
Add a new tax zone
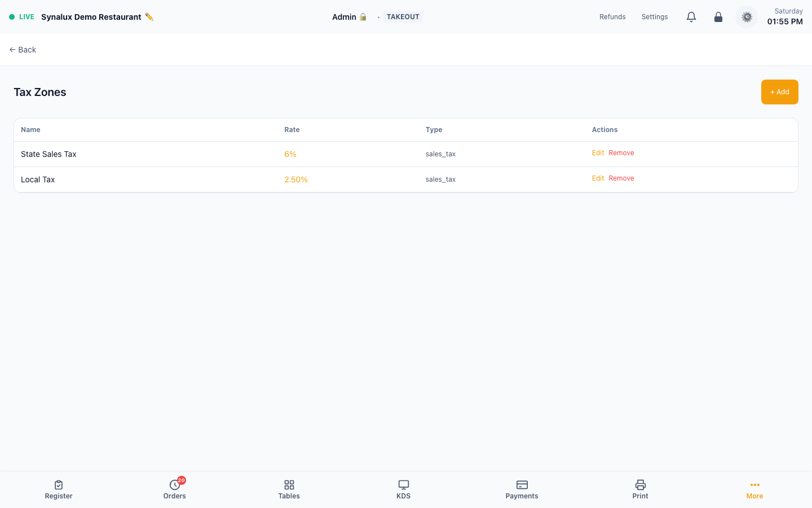(x=780, y=92)
